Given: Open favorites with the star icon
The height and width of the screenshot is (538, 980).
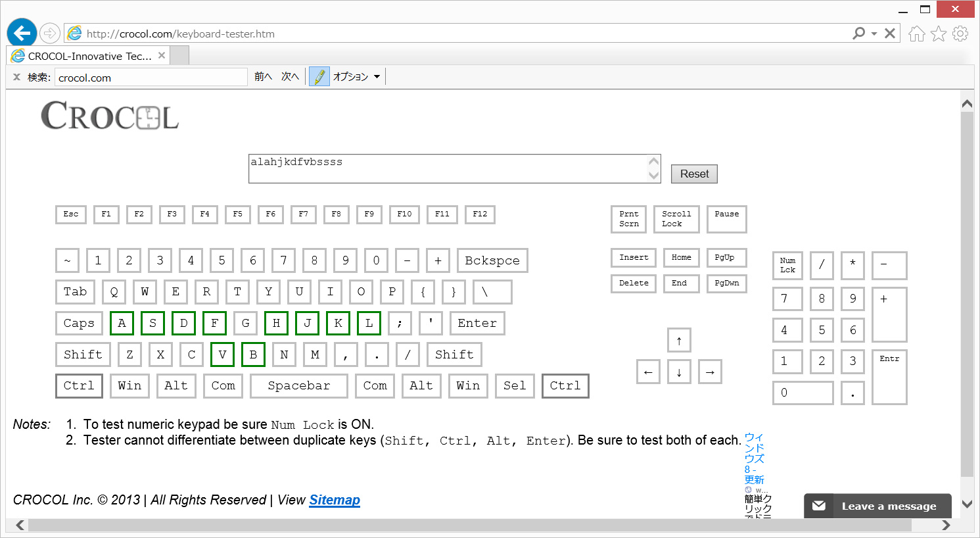Looking at the screenshot, I should (x=939, y=33).
